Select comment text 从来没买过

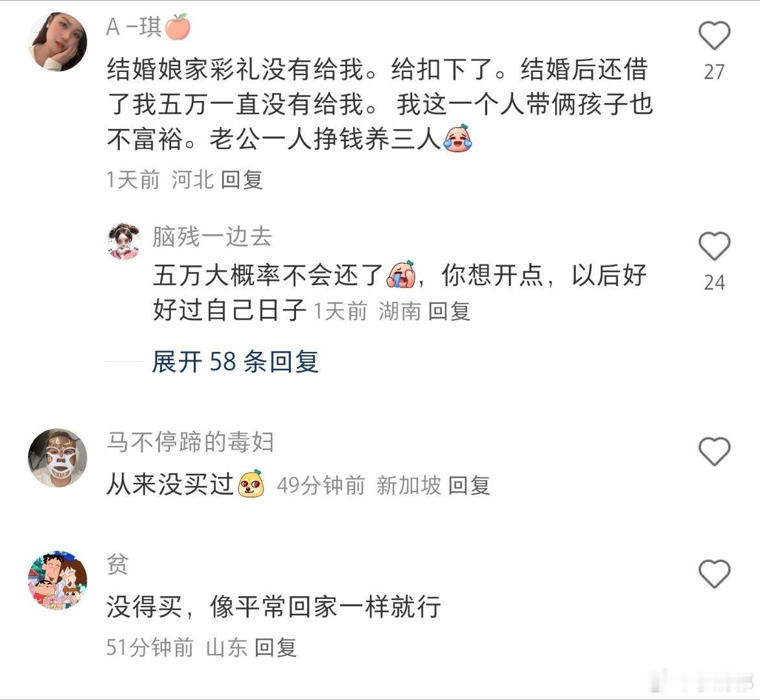170,484
